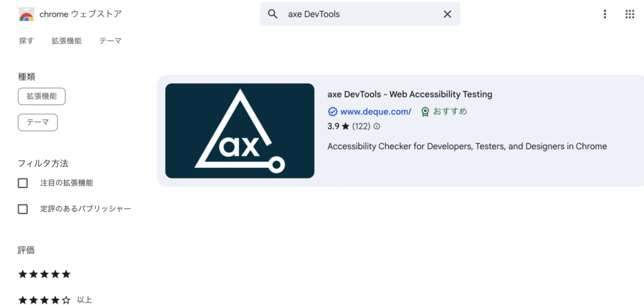The width and height of the screenshot is (644, 305).
Task: Select the テーマ filter chip under 種類
Action: pyautogui.click(x=38, y=123)
